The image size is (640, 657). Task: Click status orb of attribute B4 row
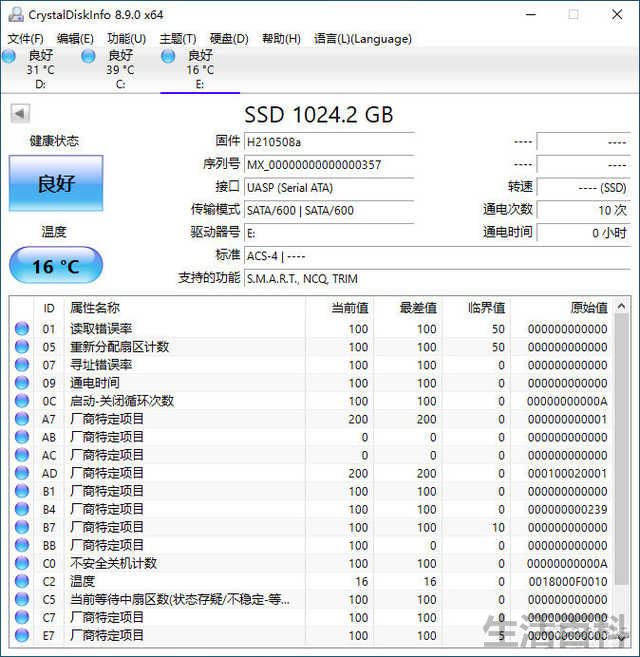[x=22, y=509]
